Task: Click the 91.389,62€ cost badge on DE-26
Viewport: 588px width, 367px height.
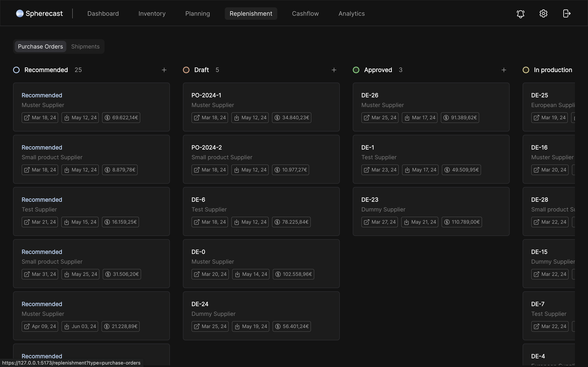Action: pyautogui.click(x=460, y=118)
